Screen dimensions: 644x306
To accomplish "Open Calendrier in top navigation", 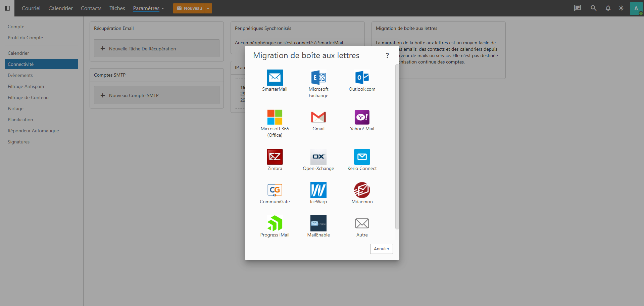I will click(60, 8).
